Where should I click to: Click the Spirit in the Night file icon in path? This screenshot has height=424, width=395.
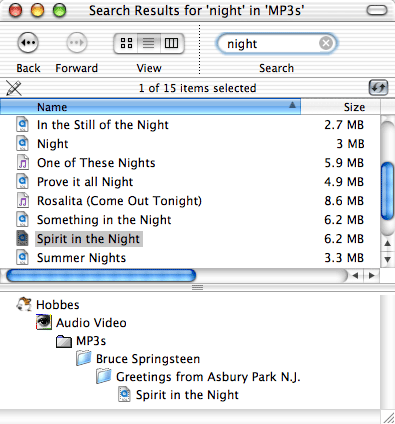[124, 394]
